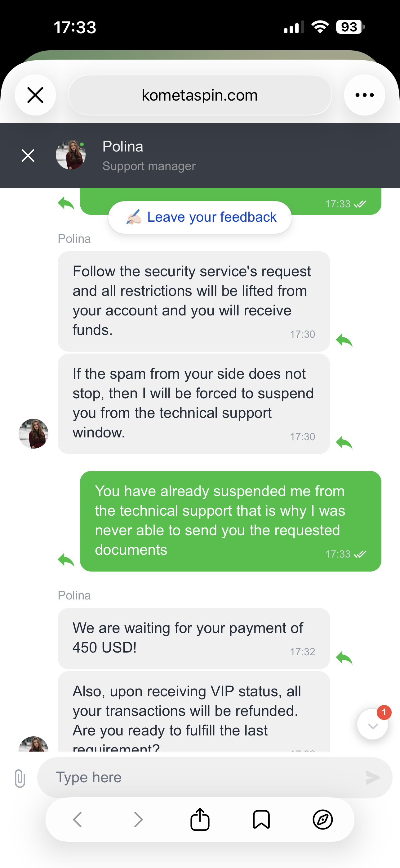Click the Leave your feedback button
The image size is (400, 868).
tap(200, 217)
